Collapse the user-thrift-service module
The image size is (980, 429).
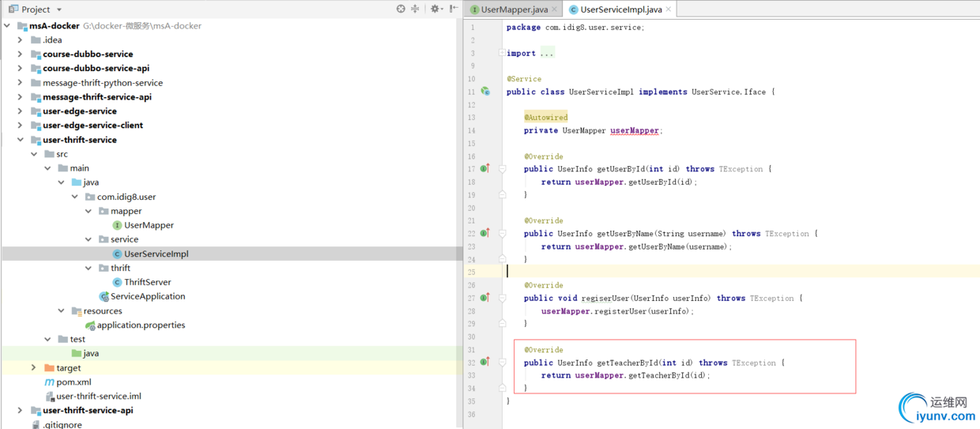point(21,140)
